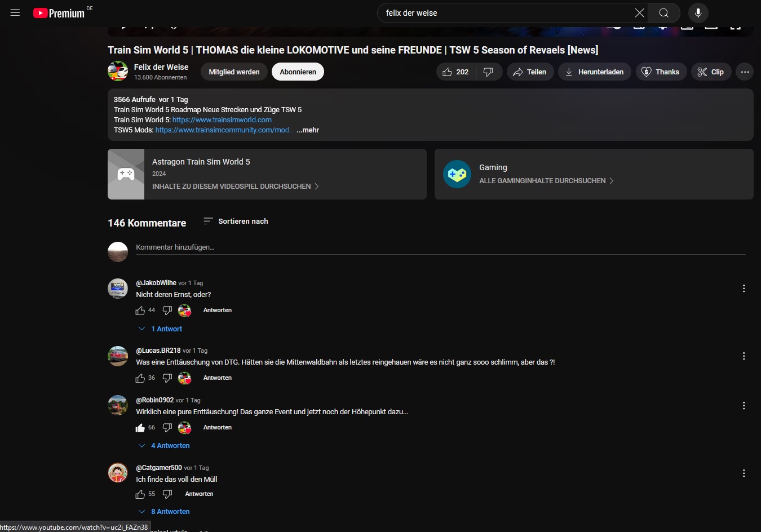Remove like from Robin0902's comment
761x532 pixels.
pyautogui.click(x=140, y=428)
